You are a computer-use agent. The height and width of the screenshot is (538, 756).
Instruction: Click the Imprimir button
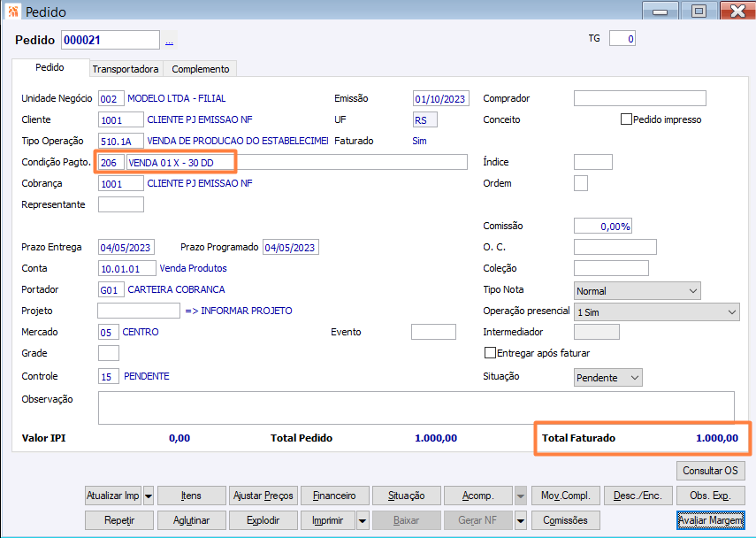point(328,520)
